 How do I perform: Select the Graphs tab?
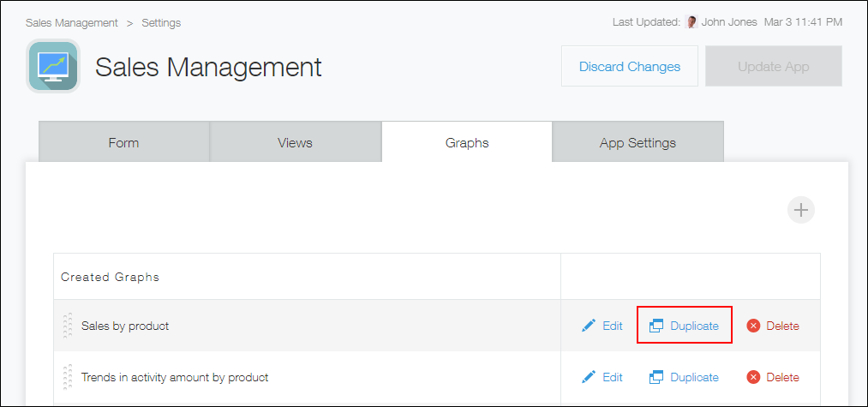(x=466, y=142)
